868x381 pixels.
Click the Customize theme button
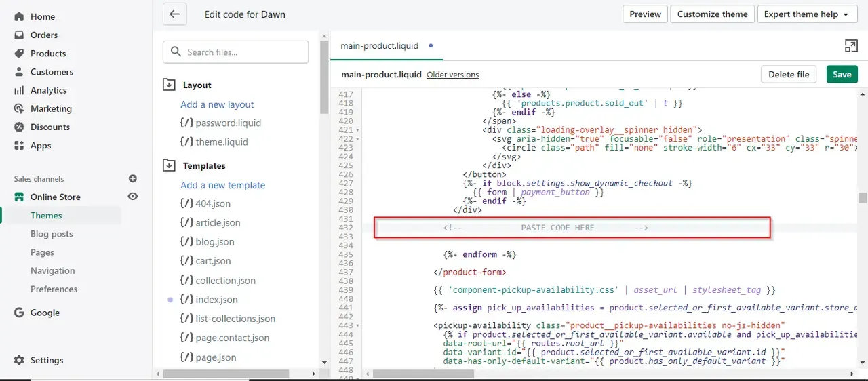pyautogui.click(x=712, y=14)
